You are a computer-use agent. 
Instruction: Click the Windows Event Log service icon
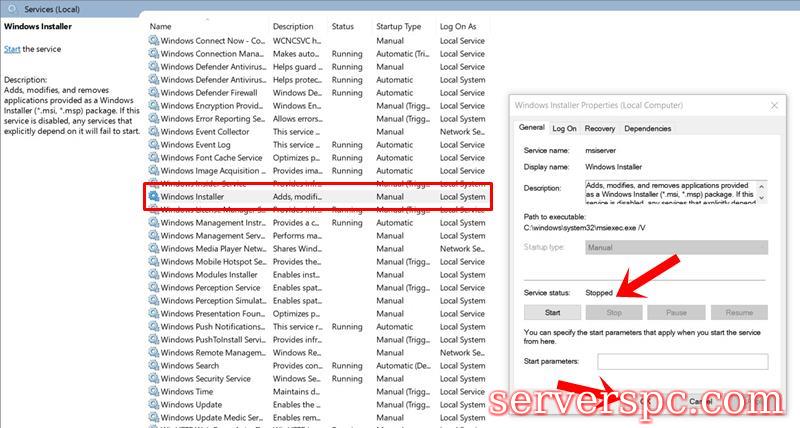coord(154,145)
